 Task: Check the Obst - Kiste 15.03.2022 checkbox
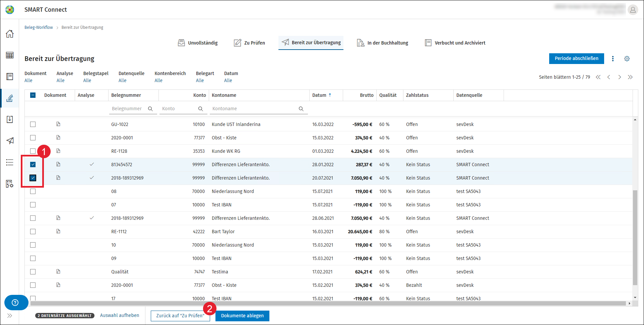coord(33,138)
